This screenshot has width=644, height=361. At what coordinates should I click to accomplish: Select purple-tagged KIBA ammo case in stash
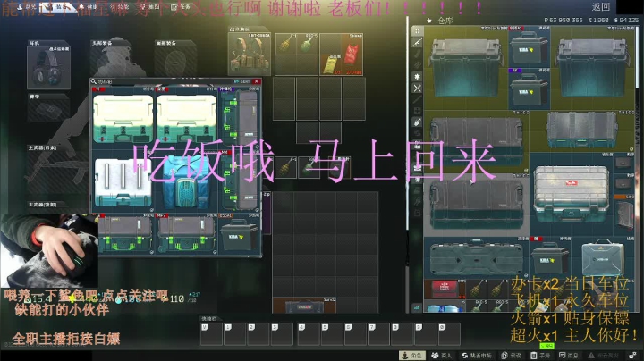click(529, 89)
